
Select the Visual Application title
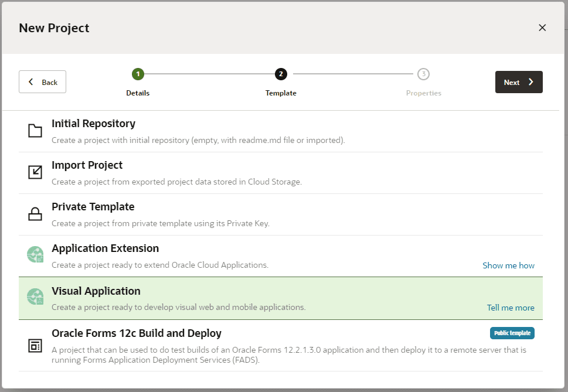tap(96, 291)
